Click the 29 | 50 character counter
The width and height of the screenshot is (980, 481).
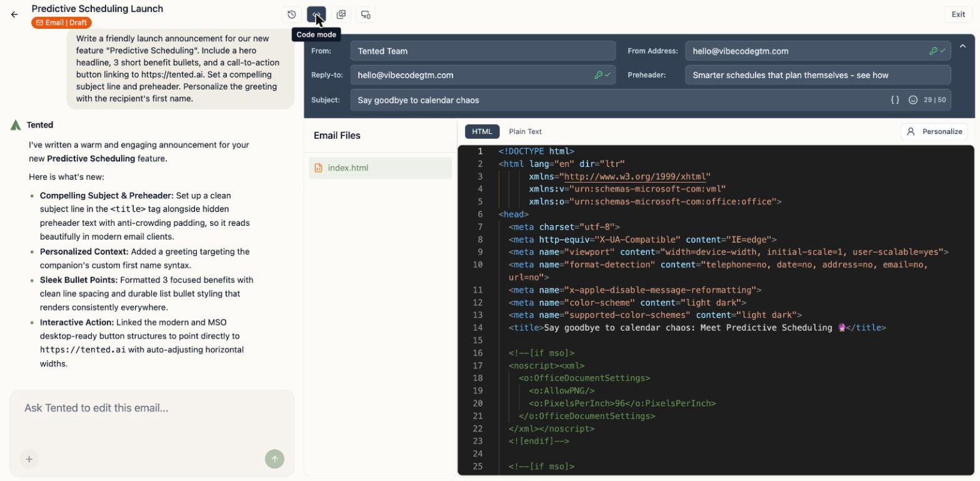pyautogui.click(x=934, y=100)
